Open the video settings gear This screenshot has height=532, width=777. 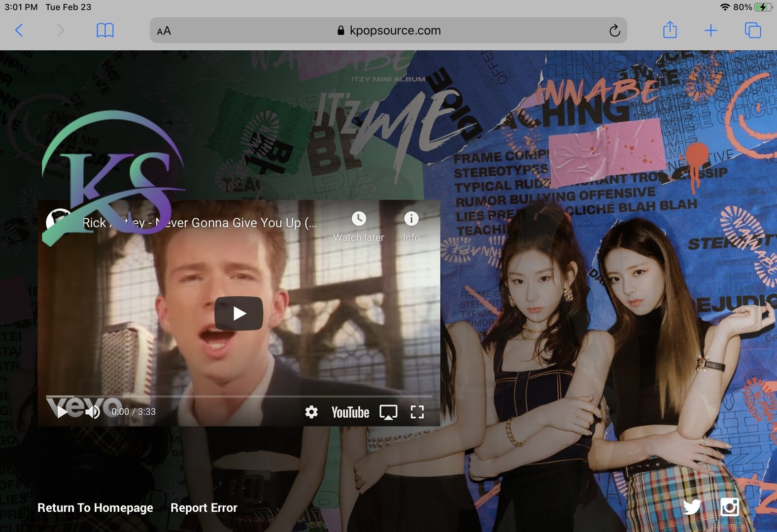[x=311, y=412]
